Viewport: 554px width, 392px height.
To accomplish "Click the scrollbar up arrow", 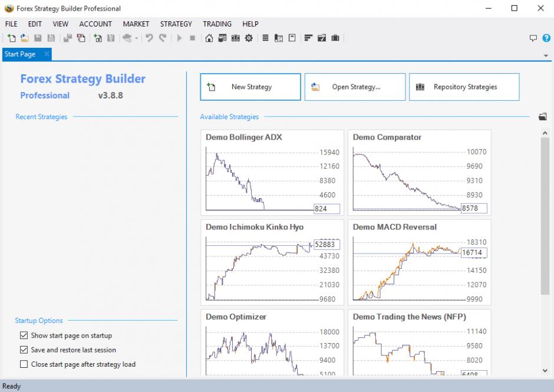I will pyautogui.click(x=545, y=133).
